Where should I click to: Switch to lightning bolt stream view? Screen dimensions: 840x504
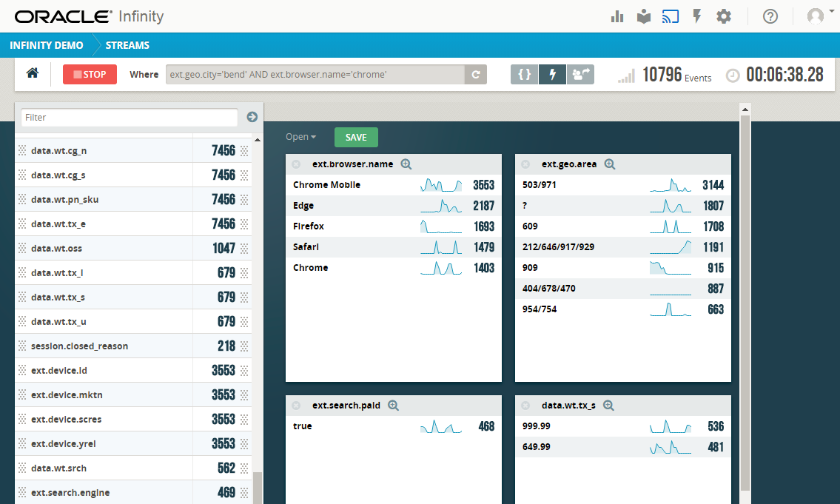552,75
